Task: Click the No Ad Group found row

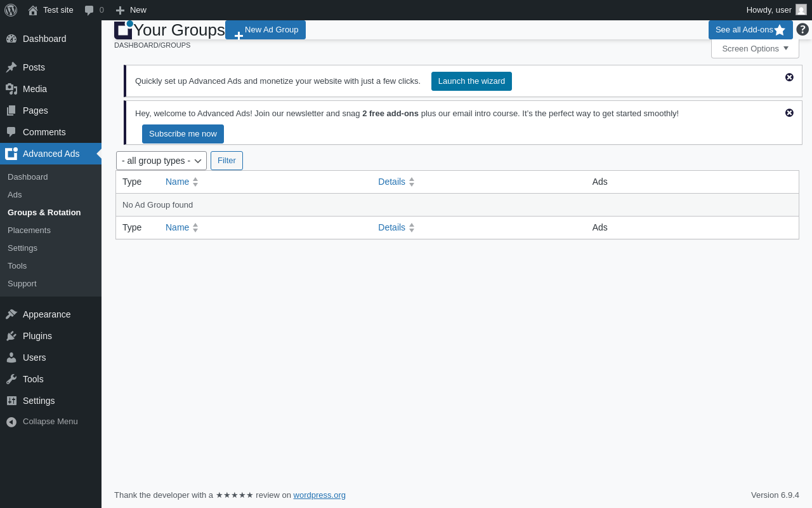Action: (457, 205)
